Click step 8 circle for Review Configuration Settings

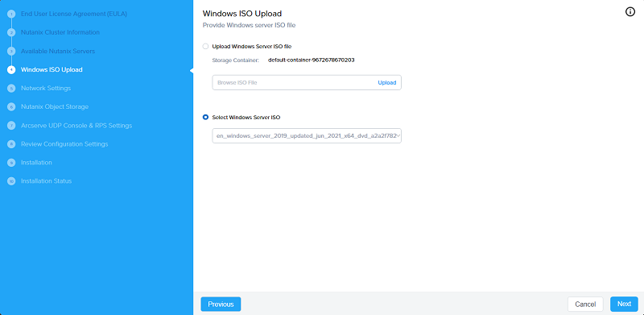click(x=11, y=144)
